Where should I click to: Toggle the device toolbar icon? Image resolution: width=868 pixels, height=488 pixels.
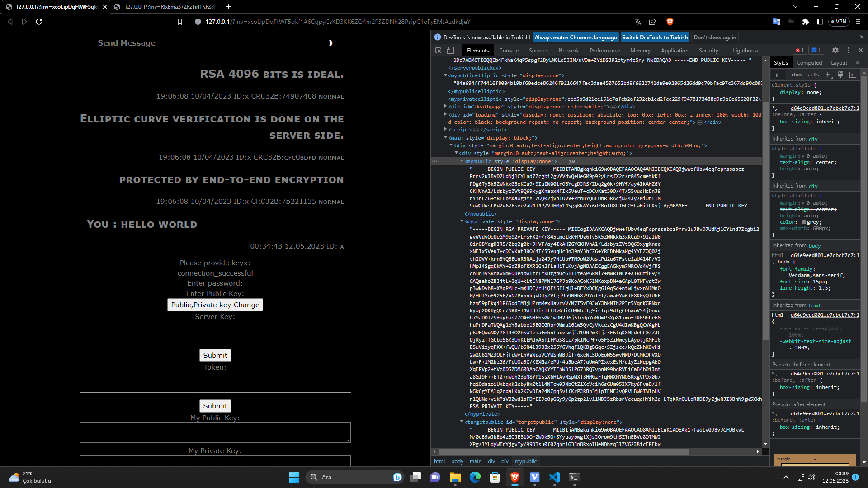450,51
